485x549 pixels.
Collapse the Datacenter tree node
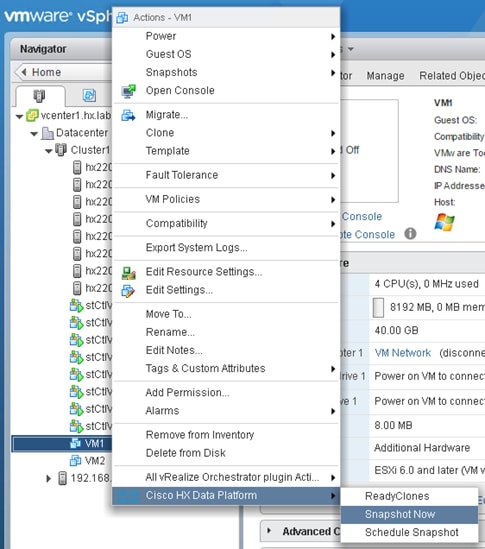tap(34, 134)
